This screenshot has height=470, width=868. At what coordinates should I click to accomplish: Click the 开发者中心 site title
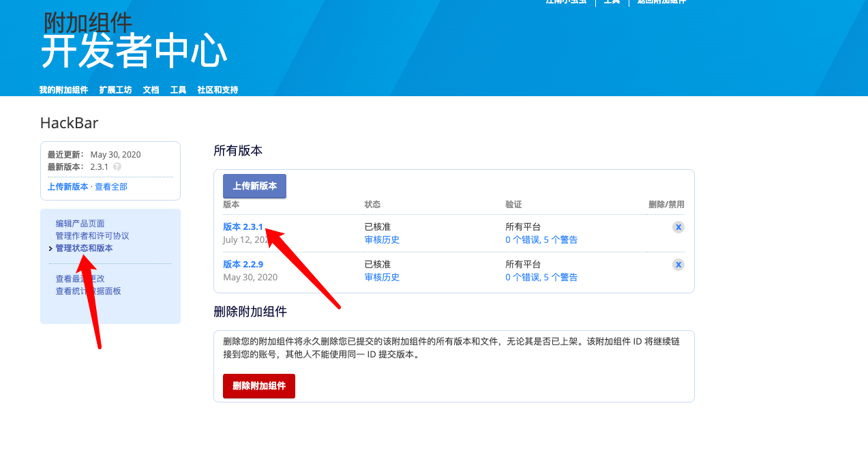(x=134, y=52)
